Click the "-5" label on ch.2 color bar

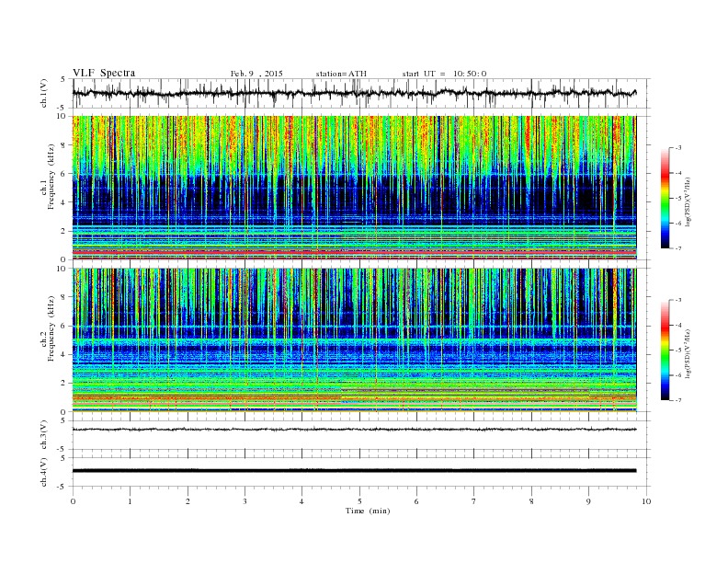tap(678, 350)
